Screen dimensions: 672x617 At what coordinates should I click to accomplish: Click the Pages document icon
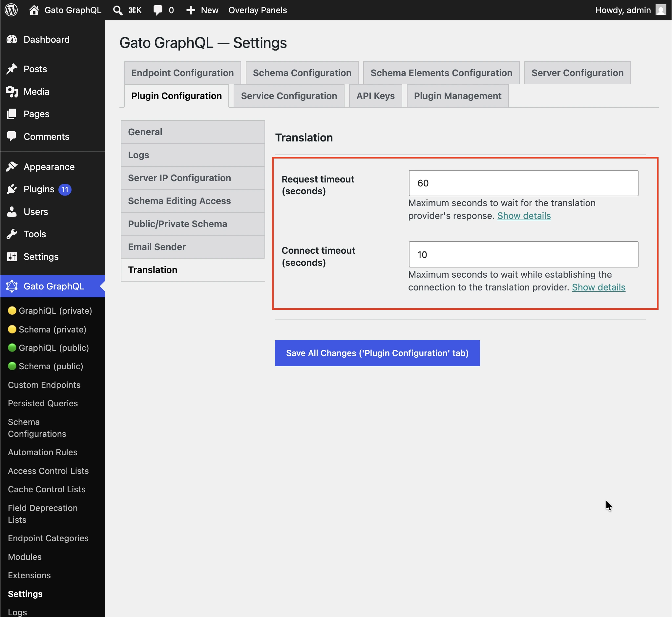tap(12, 114)
